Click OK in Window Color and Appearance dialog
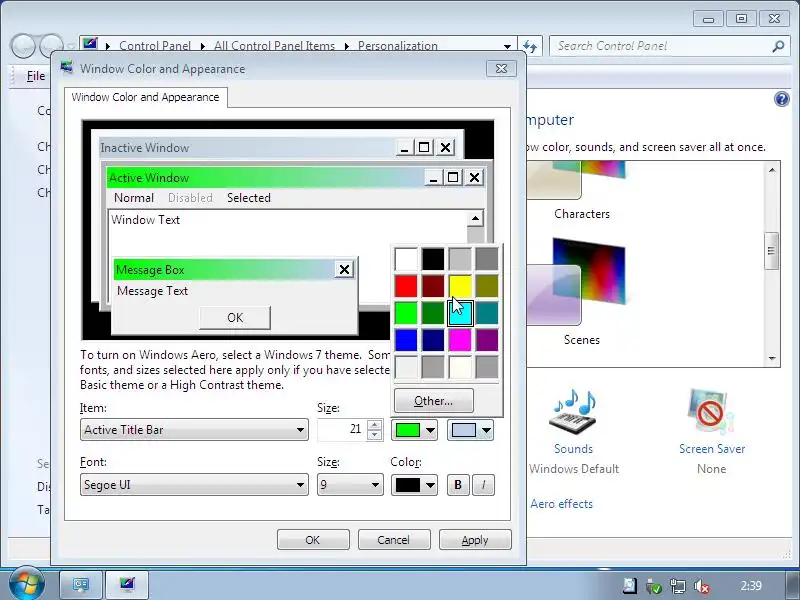Screen dimensions: 800x600 click(x=313, y=540)
